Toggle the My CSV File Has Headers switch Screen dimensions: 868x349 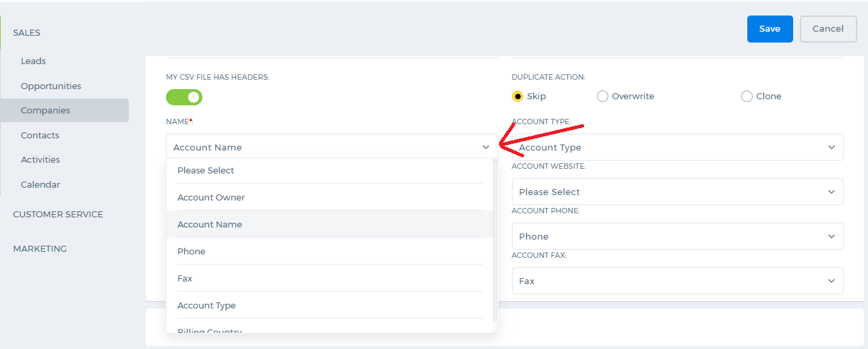pos(184,97)
